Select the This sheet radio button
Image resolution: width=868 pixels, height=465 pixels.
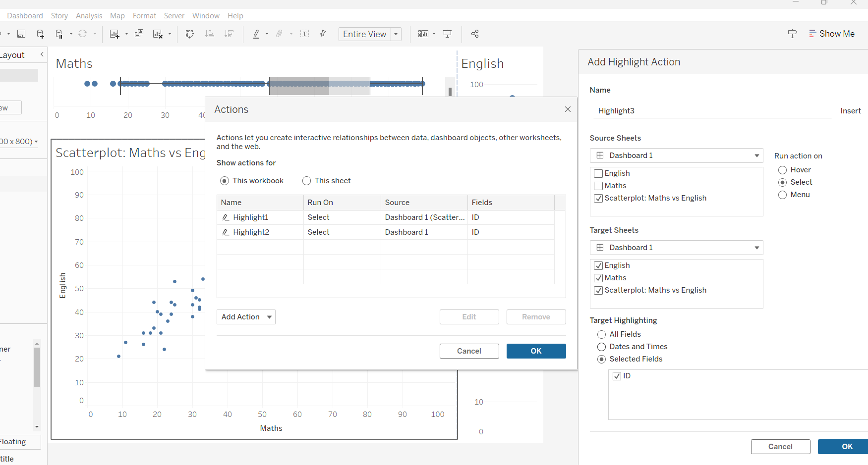click(307, 181)
